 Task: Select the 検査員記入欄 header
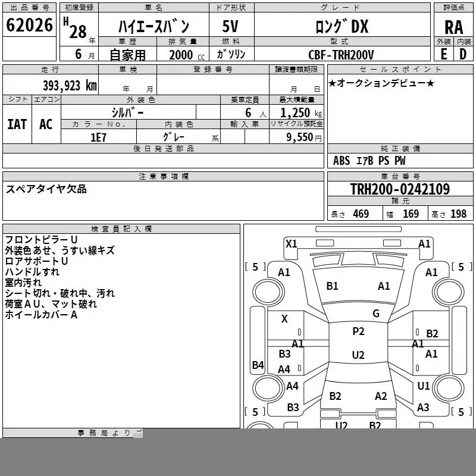(x=121, y=228)
